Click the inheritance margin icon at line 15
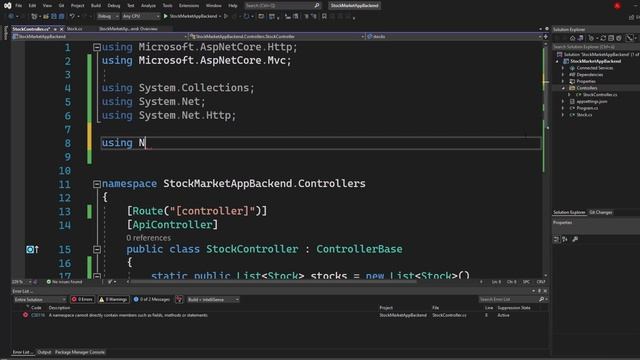Image resolution: width=640 pixels, height=360 pixels. click(32, 249)
